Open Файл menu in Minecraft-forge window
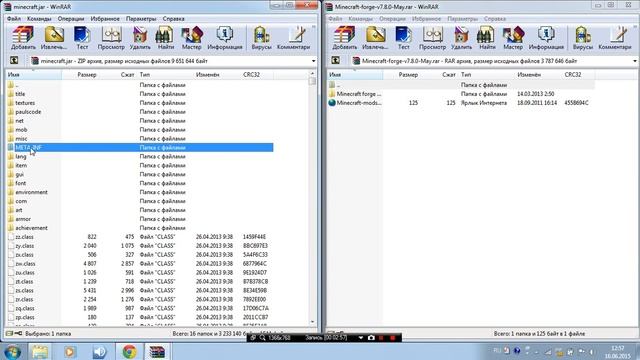 pyautogui.click(x=335, y=19)
